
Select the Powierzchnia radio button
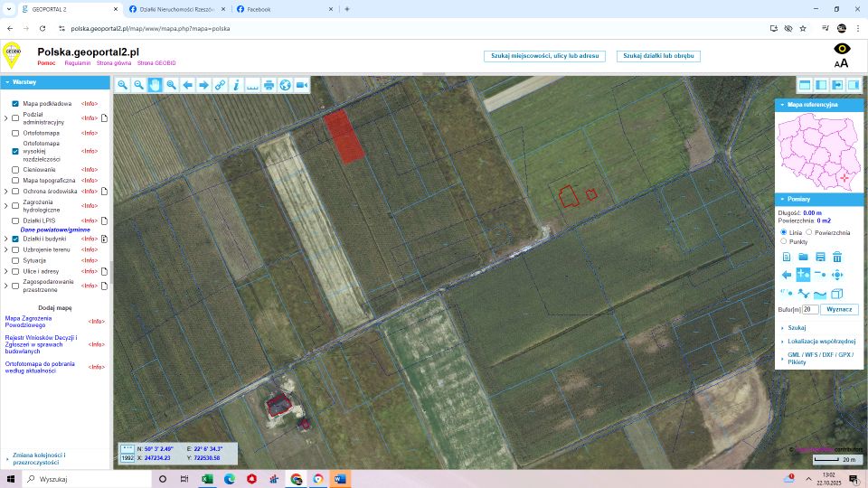coord(809,232)
